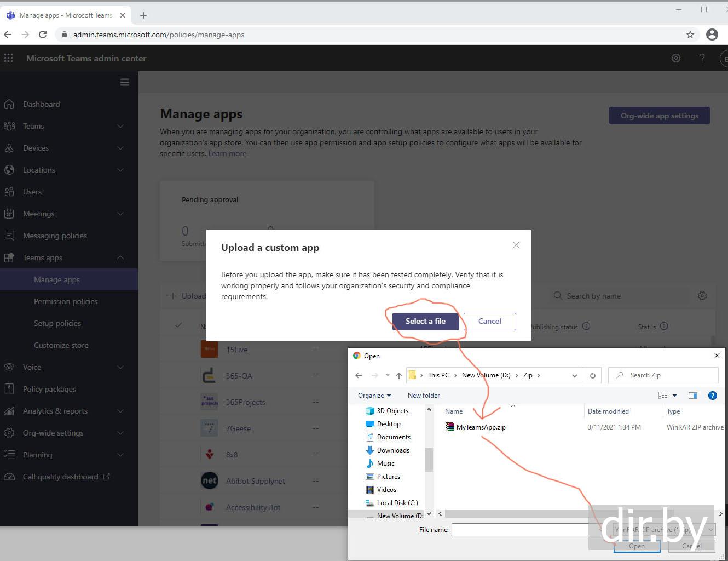Bookmark this page with the star icon
The width and height of the screenshot is (728, 561).
690,35
